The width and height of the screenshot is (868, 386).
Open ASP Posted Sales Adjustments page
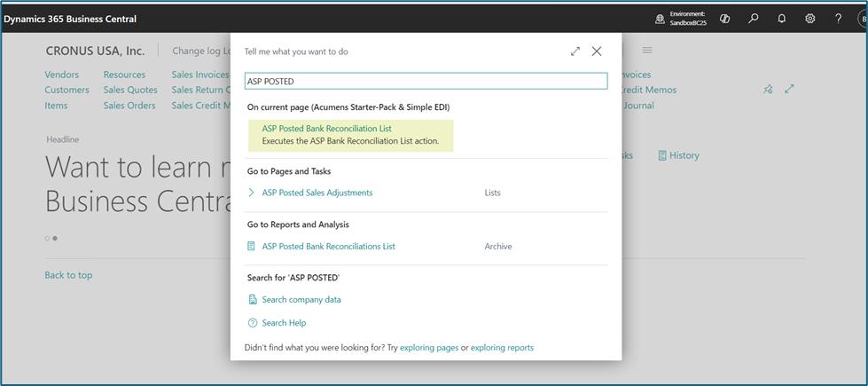pyautogui.click(x=317, y=193)
